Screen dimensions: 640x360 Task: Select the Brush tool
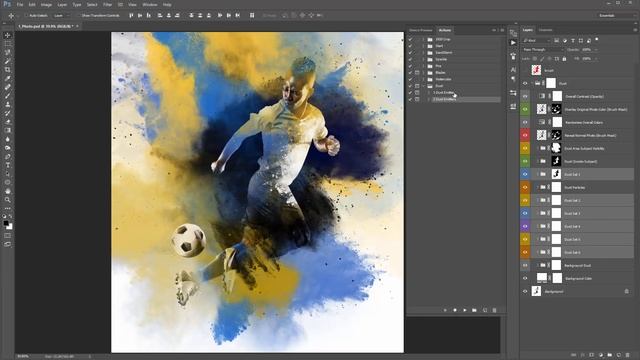coord(7,96)
